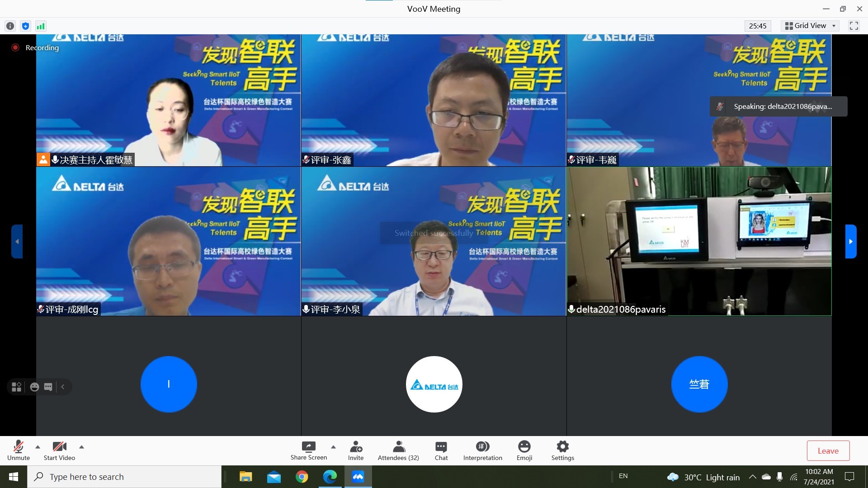Viewport: 868px width, 488px height.
Task: Open the Windows notification center
Action: tap(849, 477)
